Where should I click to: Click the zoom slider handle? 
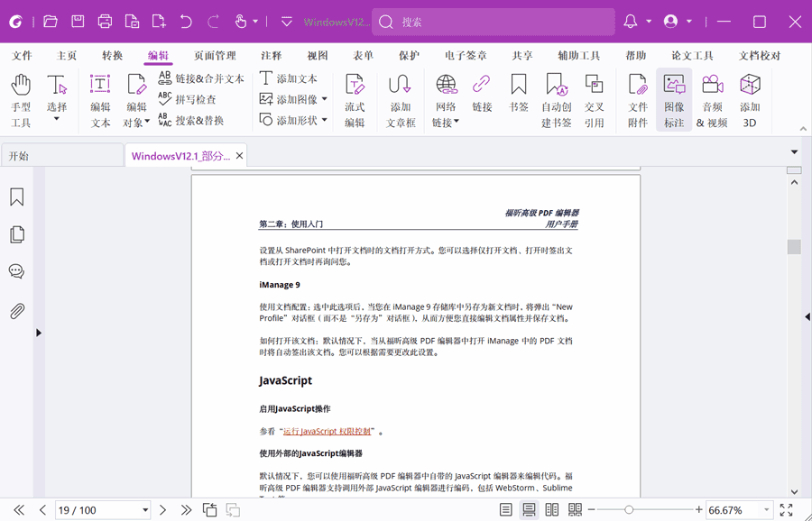629,510
